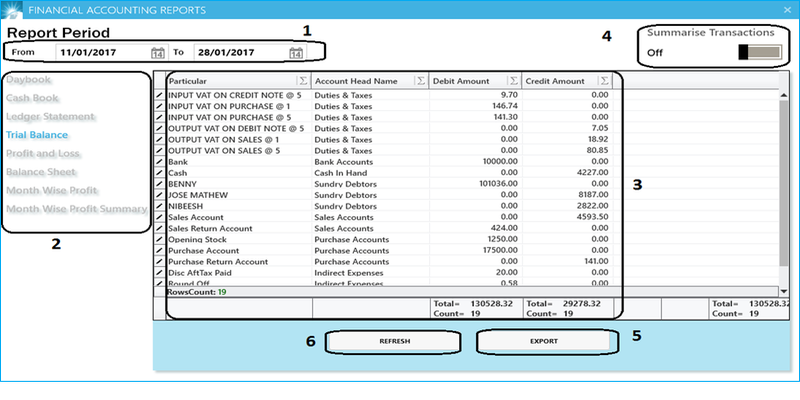
Task: Click the table vertical scrollbar thumb
Action: 784,183
